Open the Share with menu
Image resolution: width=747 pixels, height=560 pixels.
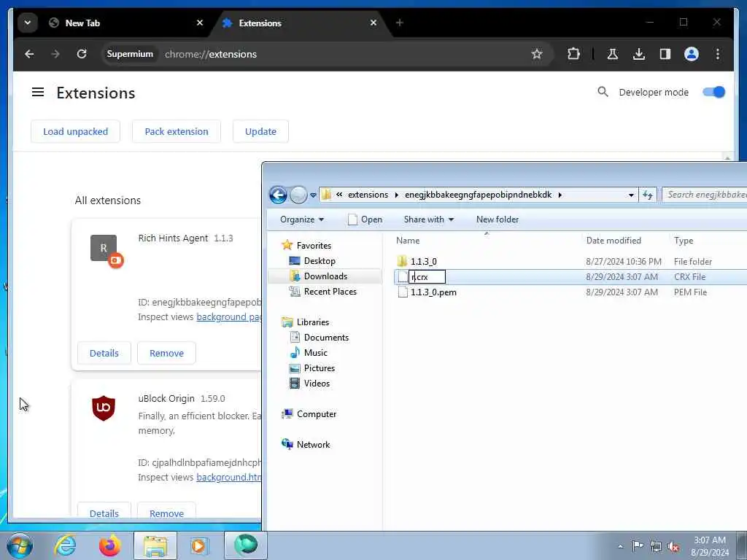[429, 219]
